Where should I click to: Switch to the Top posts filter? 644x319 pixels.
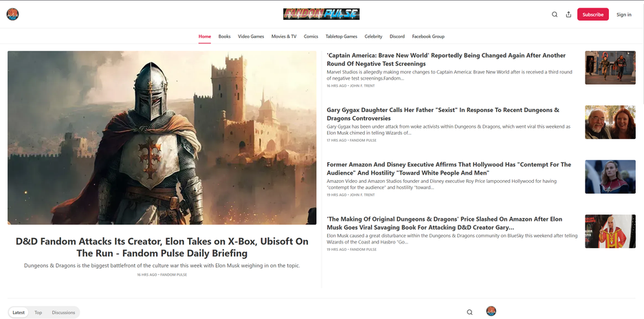click(38, 312)
